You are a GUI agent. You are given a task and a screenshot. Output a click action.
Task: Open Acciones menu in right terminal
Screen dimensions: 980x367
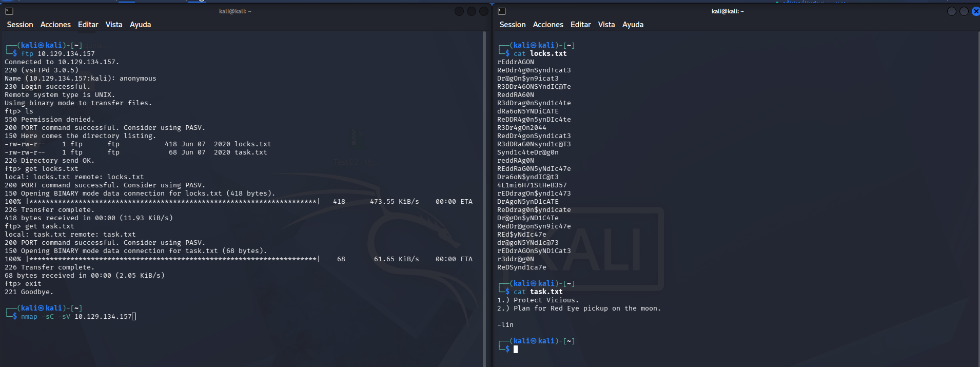[548, 25]
